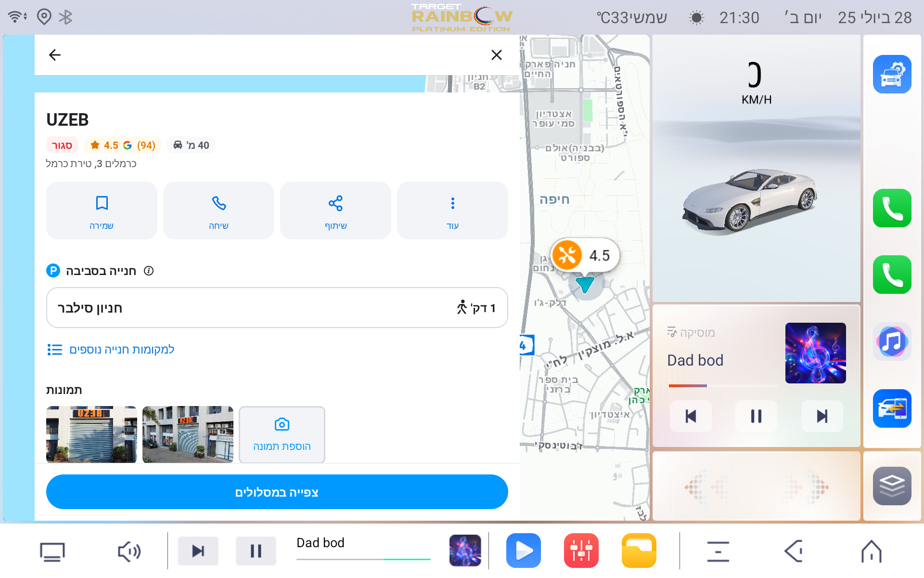The width and height of the screenshot is (924, 578).
Task: Tap the date 28 ביולי 25
Action: click(x=874, y=18)
